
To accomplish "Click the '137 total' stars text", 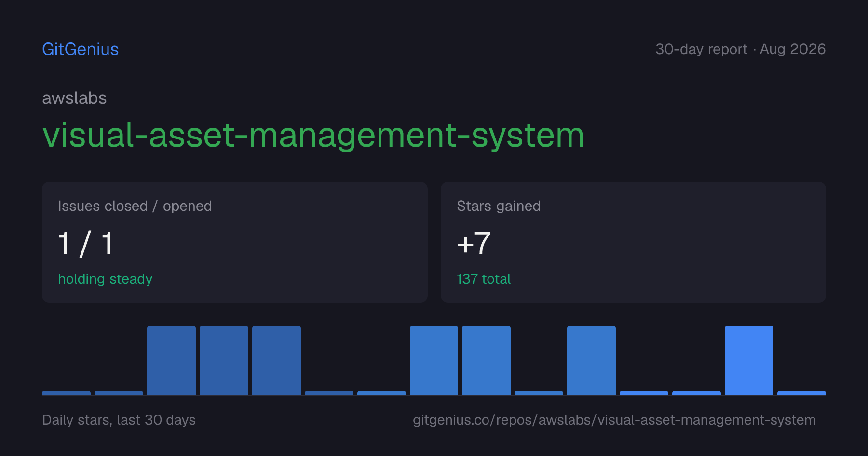I will click(484, 279).
